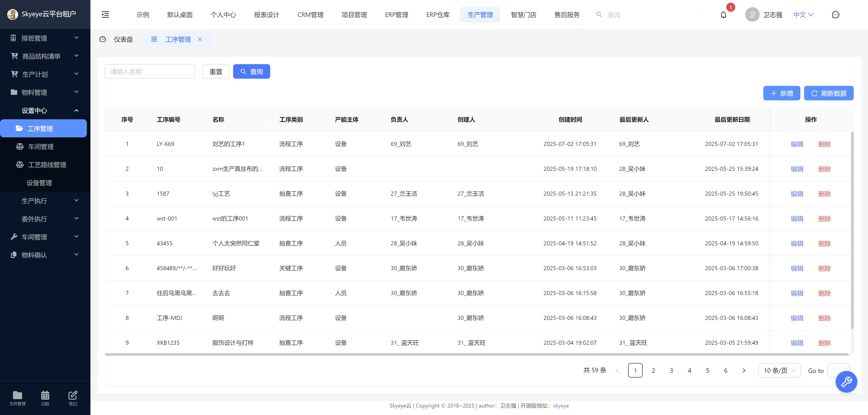Viewport: 868px width, 415px height.
Task: Go to page 6
Action: 726,370
